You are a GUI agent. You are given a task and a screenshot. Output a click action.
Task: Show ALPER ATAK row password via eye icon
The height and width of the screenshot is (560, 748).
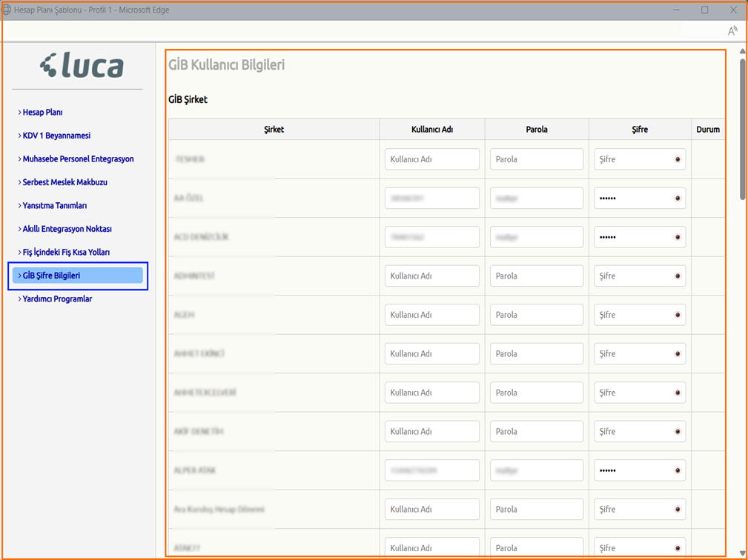678,470
